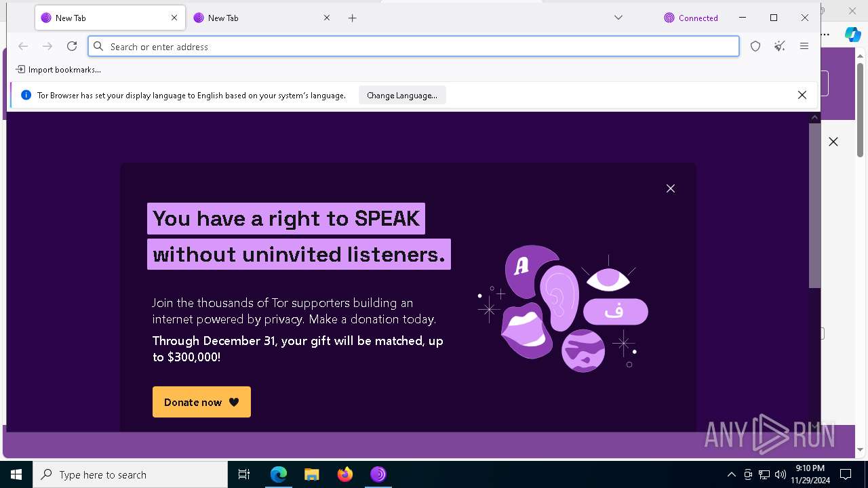Viewport: 868px width, 488px height.
Task: Click the page vertical scrollbar thumb
Action: [x=814, y=205]
